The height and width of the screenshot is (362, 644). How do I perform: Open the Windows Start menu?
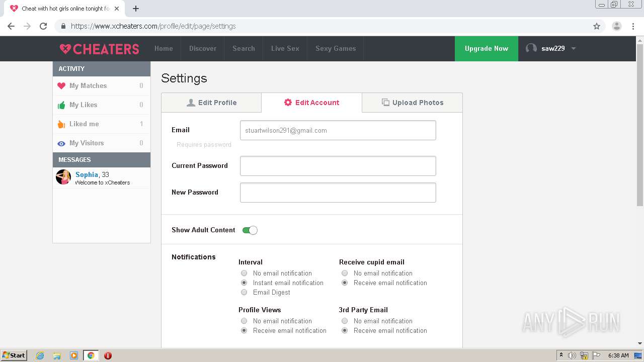[14, 355]
